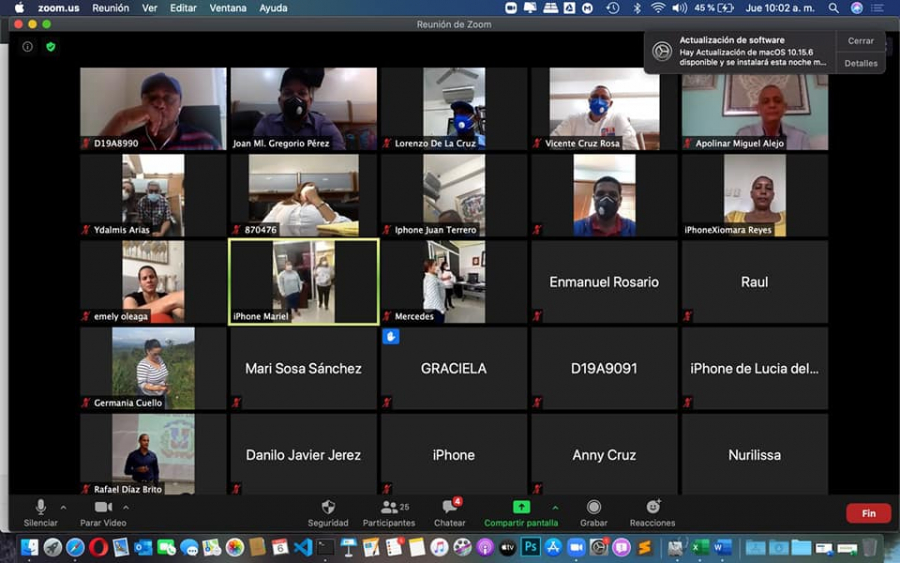900x563 pixels.
Task: Stop the camera with Parar Video
Action: pyautogui.click(x=103, y=508)
